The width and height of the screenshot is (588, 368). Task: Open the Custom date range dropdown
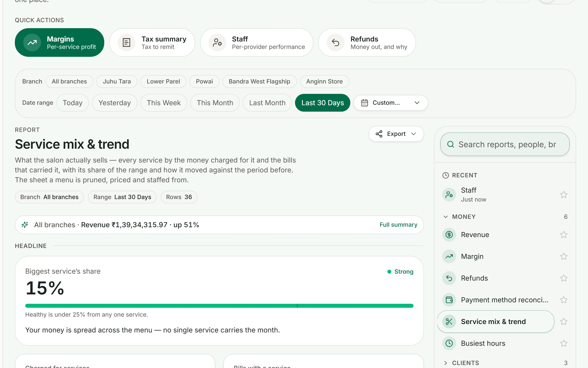click(391, 103)
